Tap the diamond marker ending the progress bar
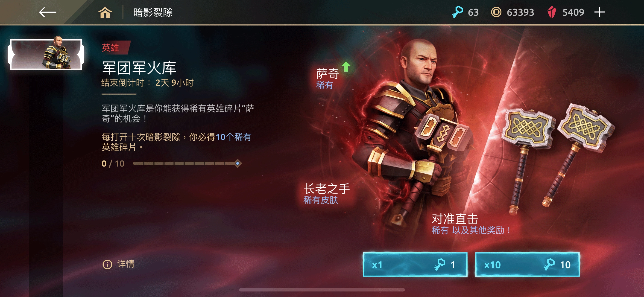 coord(237,163)
